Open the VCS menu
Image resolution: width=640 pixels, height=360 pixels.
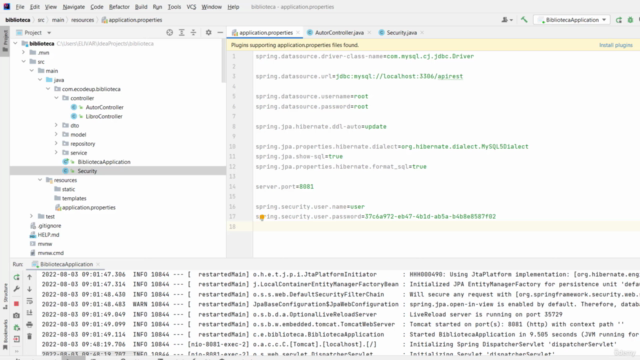pos(191,7)
